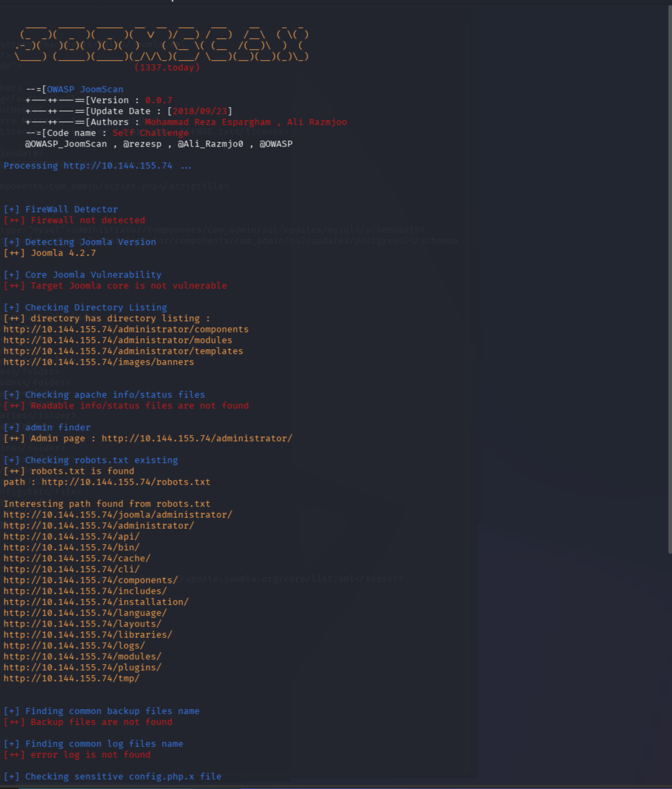Click 'Checking robots.txt existing' heading
The height and width of the screenshot is (789, 672).
coord(90,460)
